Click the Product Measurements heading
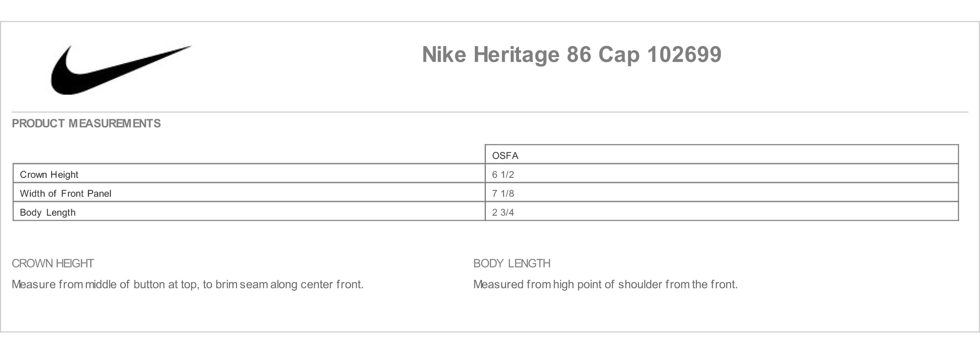Image resolution: width=980 pixels, height=343 pixels. point(86,123)
